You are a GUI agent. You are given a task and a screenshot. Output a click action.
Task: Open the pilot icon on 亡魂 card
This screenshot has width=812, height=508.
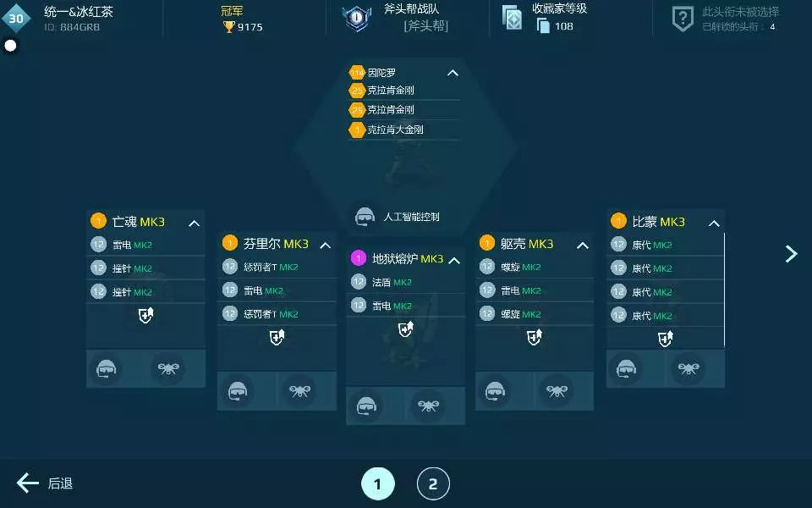coord(106,369)
